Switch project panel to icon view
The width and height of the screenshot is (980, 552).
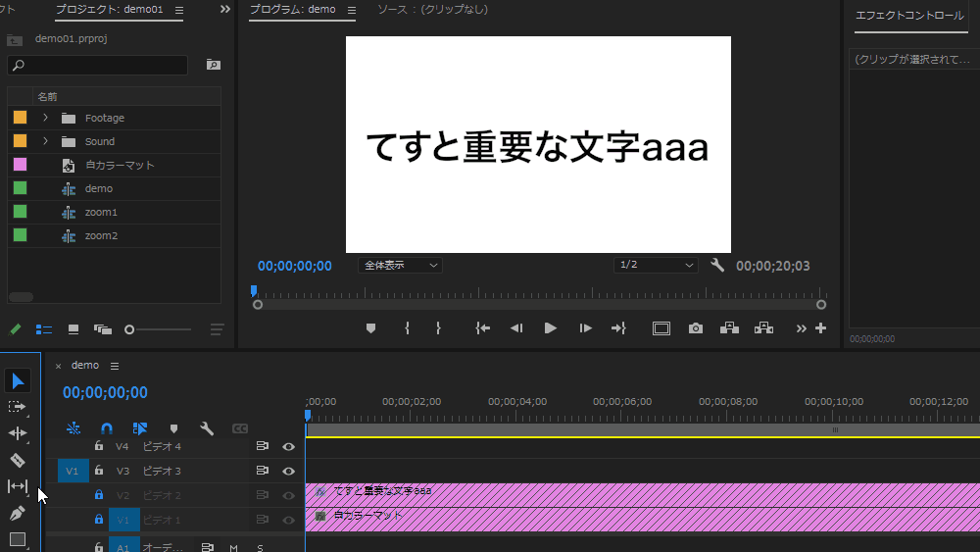tap(73, 329)
